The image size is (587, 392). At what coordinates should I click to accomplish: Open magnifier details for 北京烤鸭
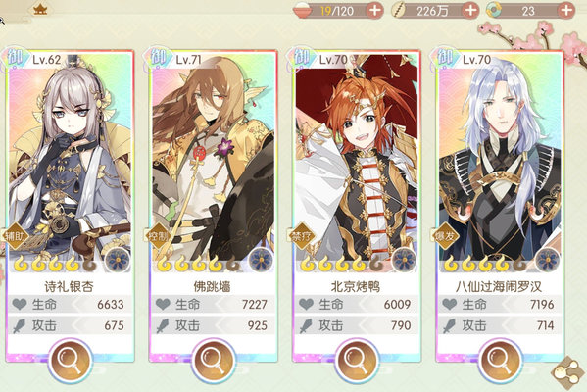[357, 361]
